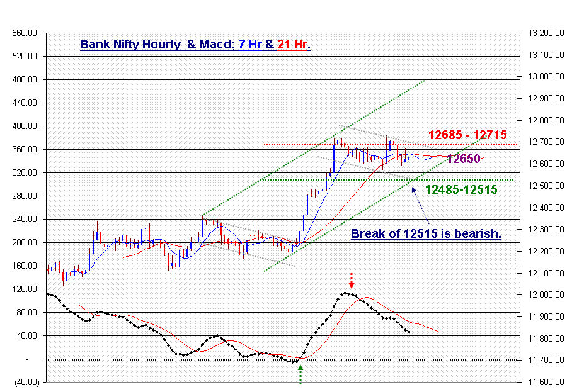Click right axis value '12,100.00'
The image size is (572, 392).
(x=546, y=273)
